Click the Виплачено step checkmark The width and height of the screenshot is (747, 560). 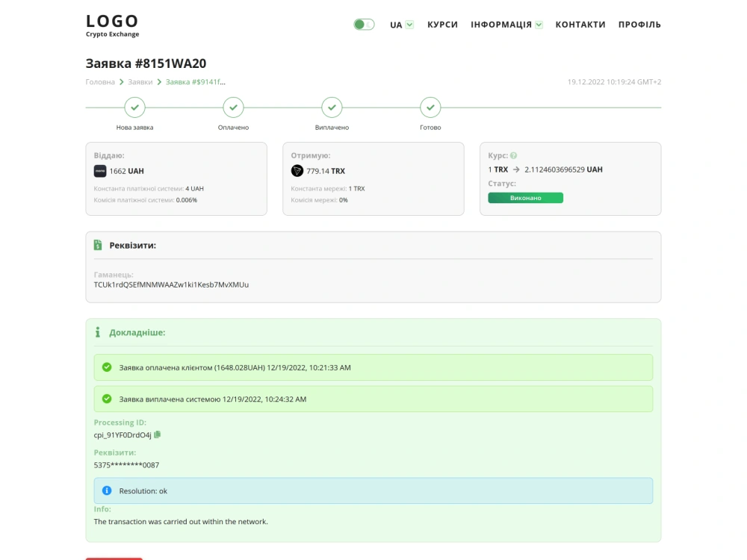coord(332,108)
